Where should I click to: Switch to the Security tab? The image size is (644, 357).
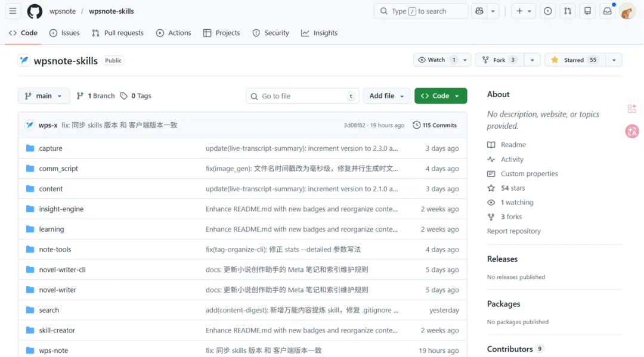[x=271, y=33]
